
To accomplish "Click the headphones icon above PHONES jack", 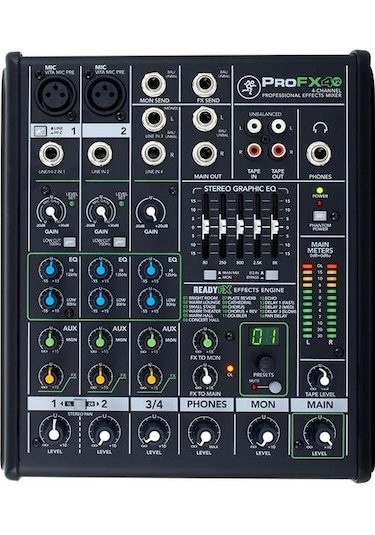I will pyautogui.click(x=320, y=128).
